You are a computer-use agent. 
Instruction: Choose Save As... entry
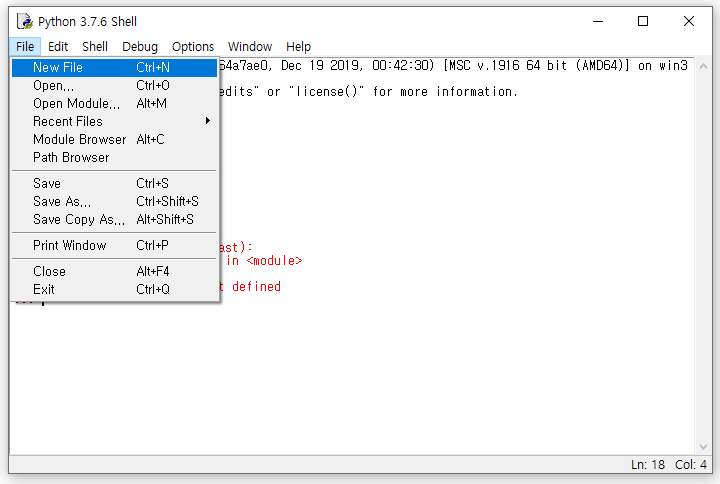point(114,201)
